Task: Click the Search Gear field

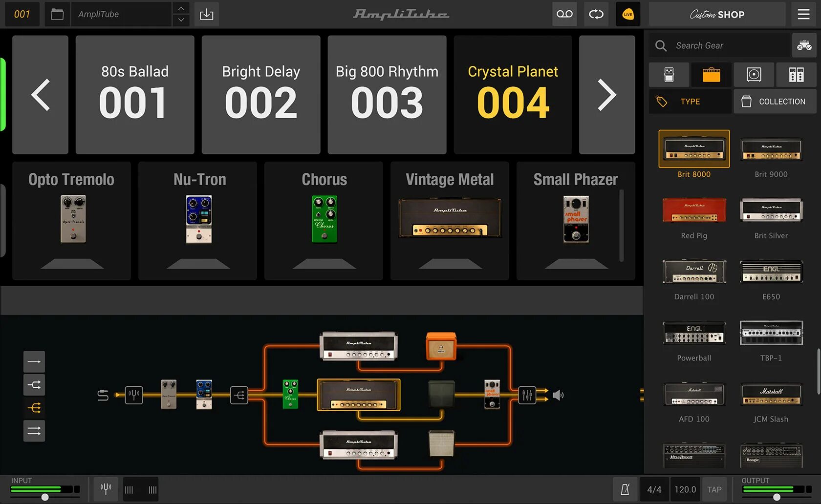Action: click(720, 45)
